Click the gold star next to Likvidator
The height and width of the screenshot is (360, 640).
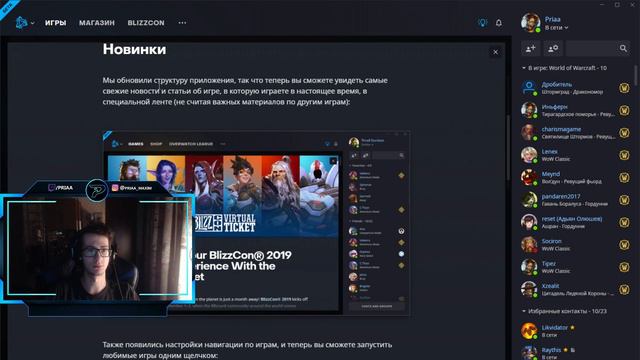[572, 327]
